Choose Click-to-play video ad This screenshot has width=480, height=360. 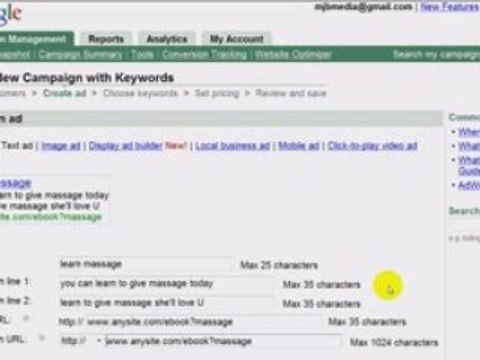pyautogui.click(x=372, y=146)
